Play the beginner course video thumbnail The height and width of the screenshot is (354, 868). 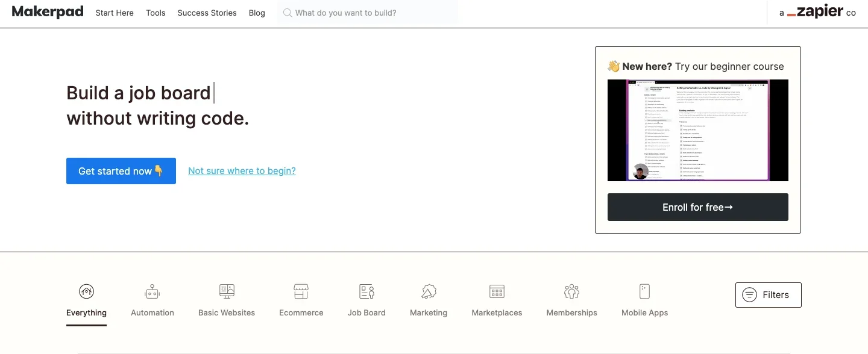pyautogui.click(x=697, y=130)
